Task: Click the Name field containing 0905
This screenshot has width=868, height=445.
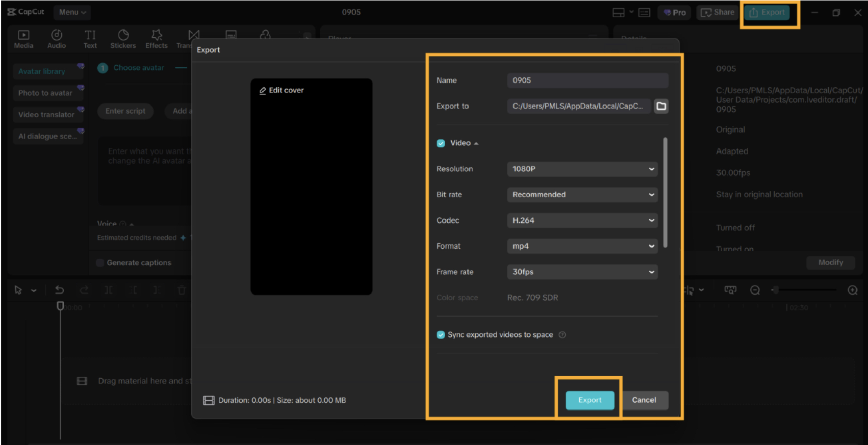Action: click(x=588, y=80)
